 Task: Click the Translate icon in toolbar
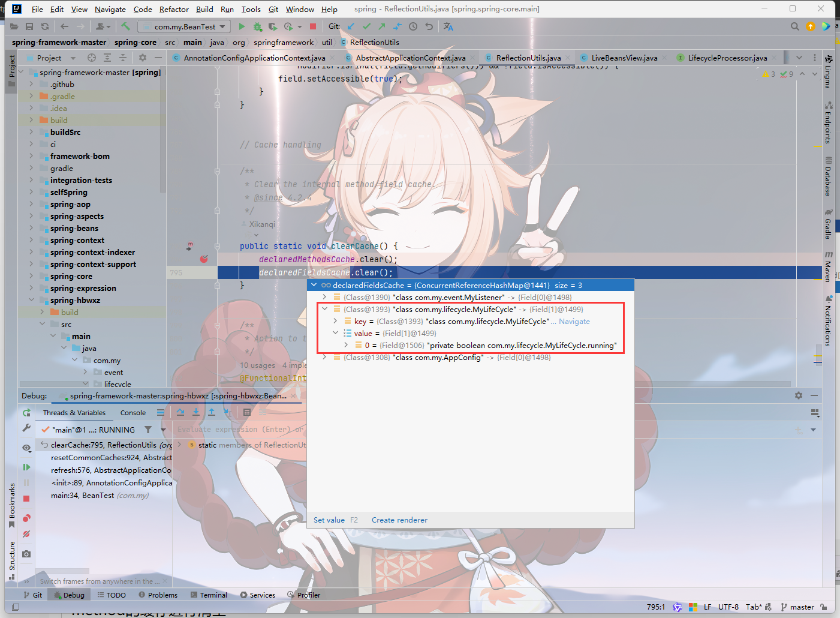click(448, 26)
